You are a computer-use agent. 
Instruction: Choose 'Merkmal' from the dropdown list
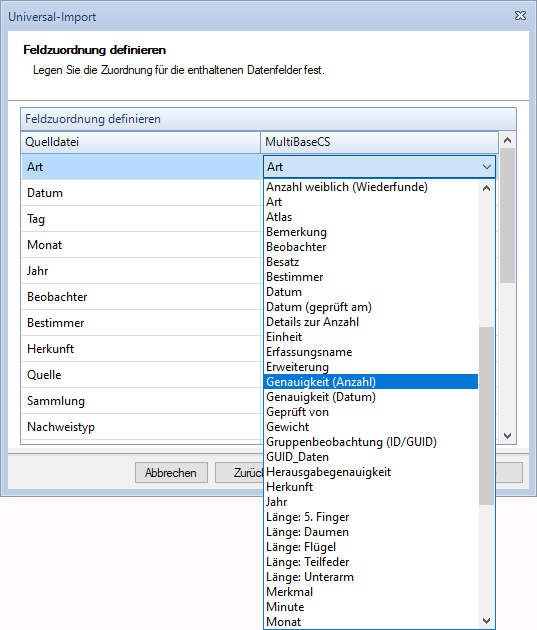(371, 592)
